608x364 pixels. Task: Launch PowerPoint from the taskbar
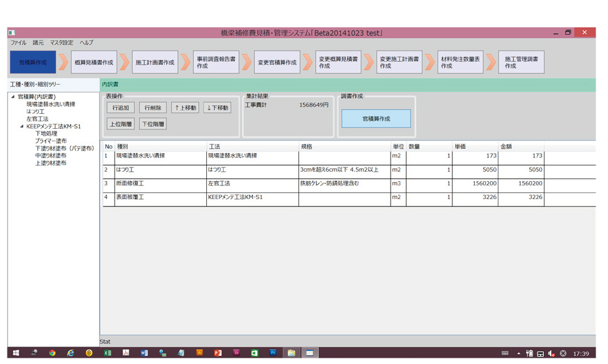tap(217, 353)
